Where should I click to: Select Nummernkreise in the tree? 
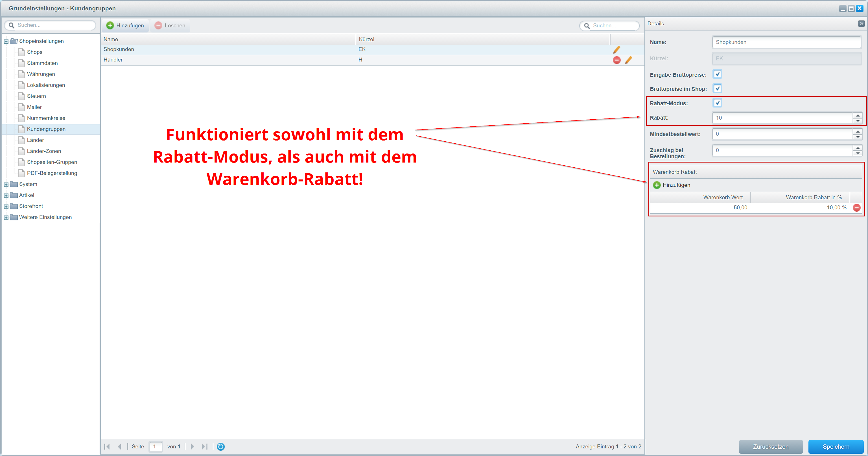[46, 118]
